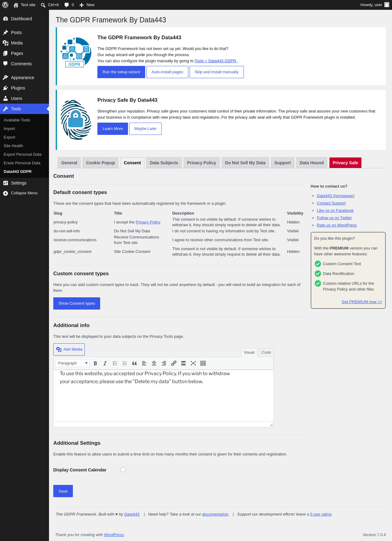Show Consent types
The height and width of the screenshot is (541, 392).
77,303
